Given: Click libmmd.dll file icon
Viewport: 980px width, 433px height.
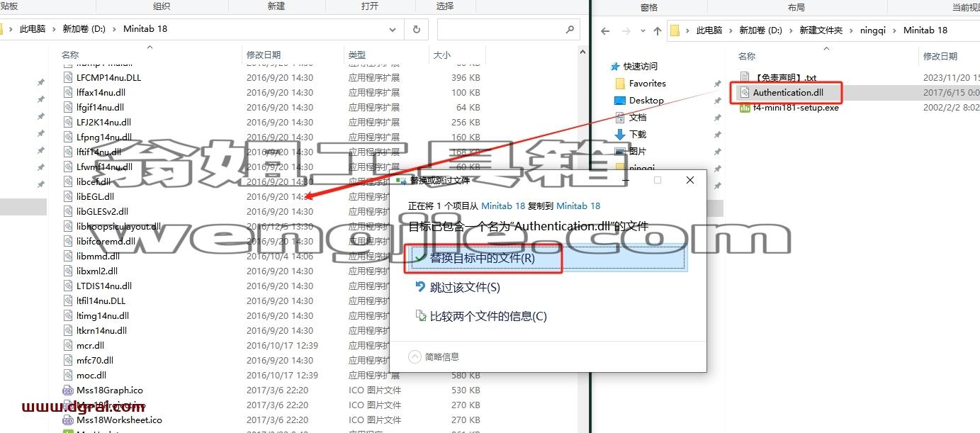Looking at the screenshot, I should [68, 256].
